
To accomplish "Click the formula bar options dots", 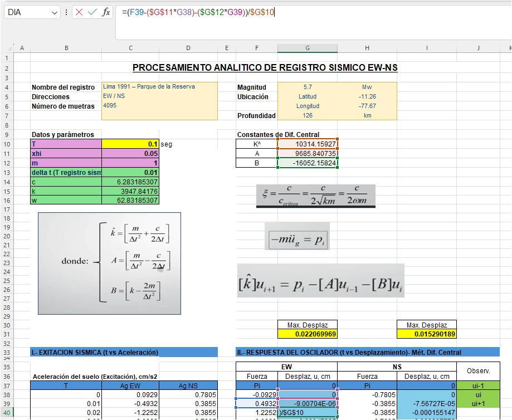I will (x=66, y=12).
